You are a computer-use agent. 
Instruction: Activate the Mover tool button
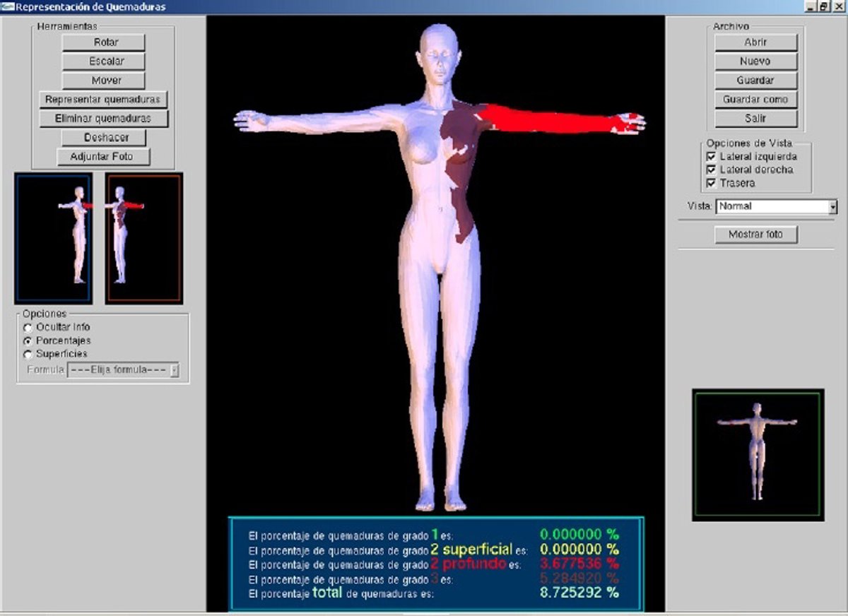pyautogui.click(x=103, y=81)
